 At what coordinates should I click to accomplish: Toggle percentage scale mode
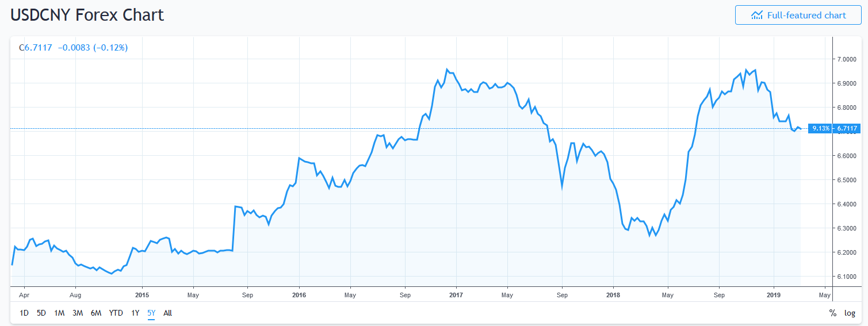(x=832, y=313)
